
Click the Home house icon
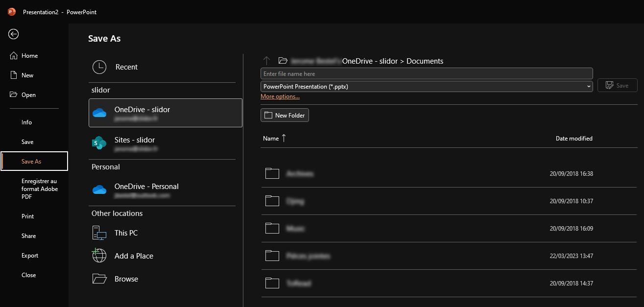[x=14, y=56]
